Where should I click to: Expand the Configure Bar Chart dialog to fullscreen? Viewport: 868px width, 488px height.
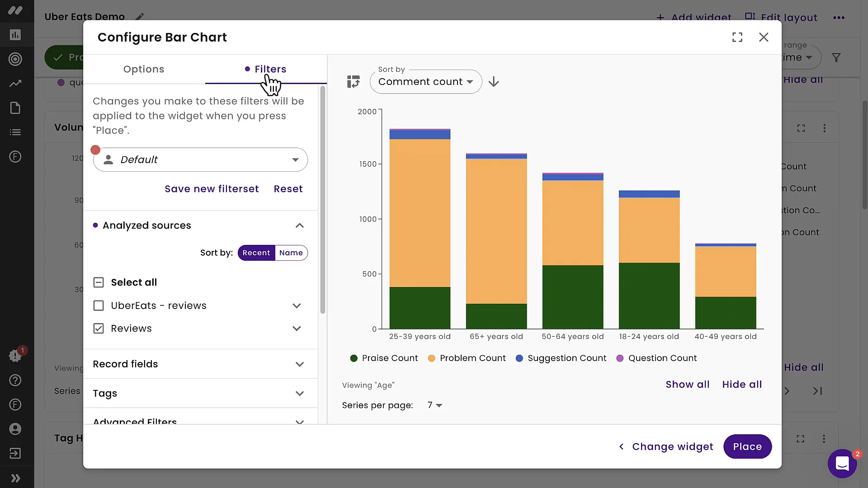737,37
